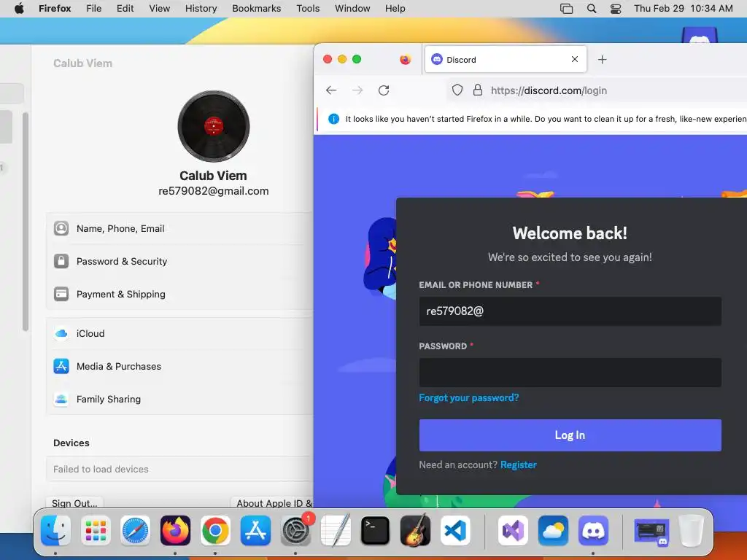Open GarageBand in the Dock
This screenshot has height=560, width=747.
click(x=415, y=531)
